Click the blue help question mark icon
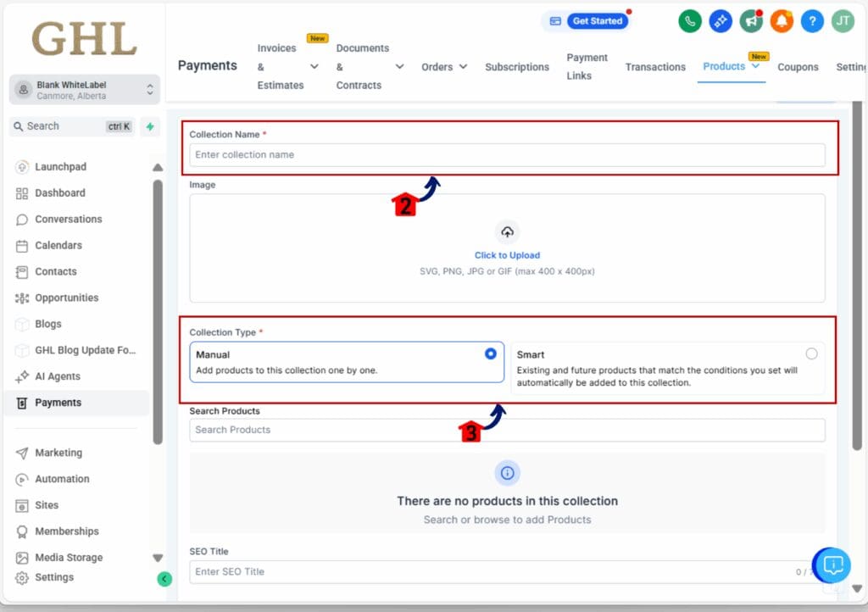Viewport: 868px width, 612px height. 811,21
